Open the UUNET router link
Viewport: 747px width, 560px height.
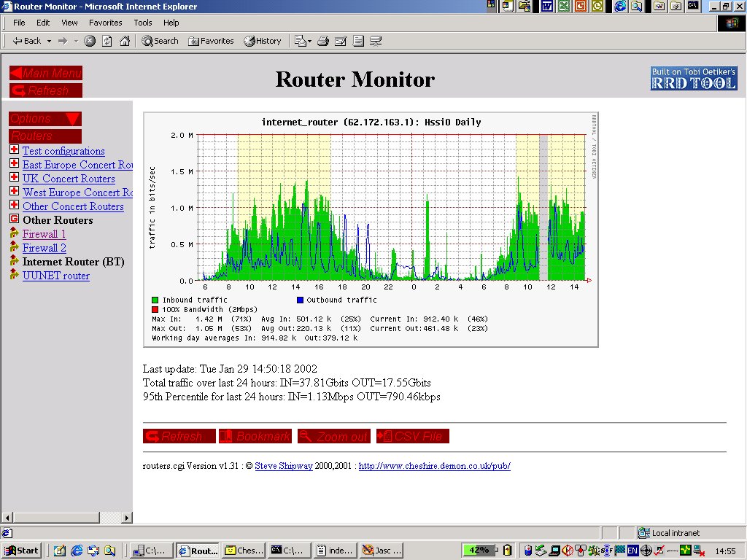click(56, 276)
